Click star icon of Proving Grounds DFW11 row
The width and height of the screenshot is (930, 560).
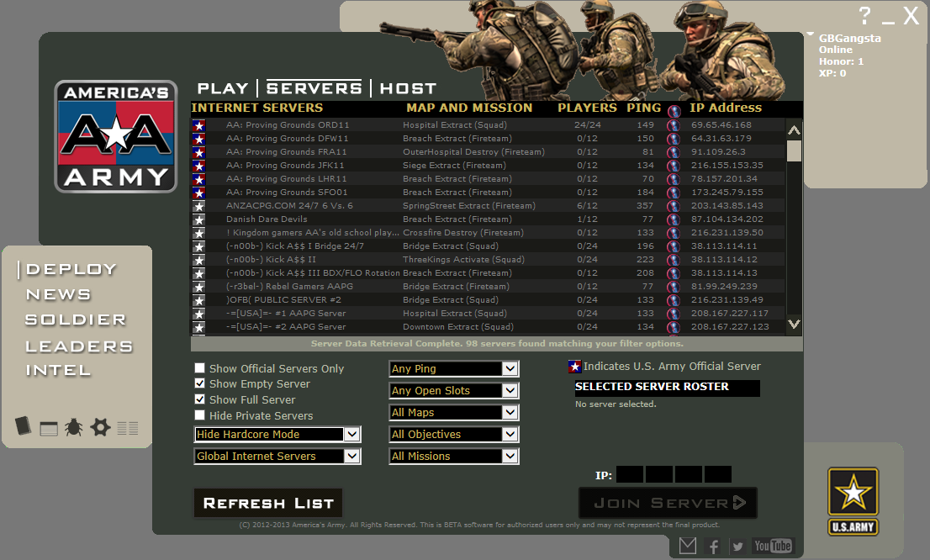(x=198, y=139)
